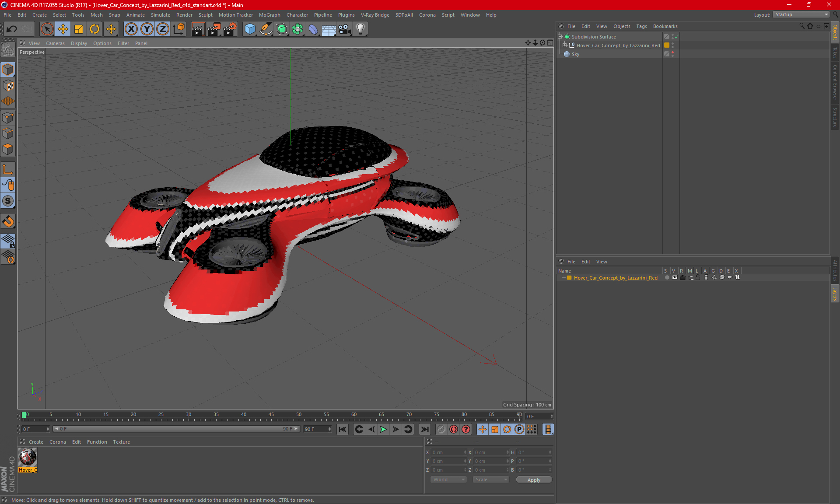The image size is (840, 504).
Task: Enable Edges mode in left palette
Action: (x=8, y=133)
